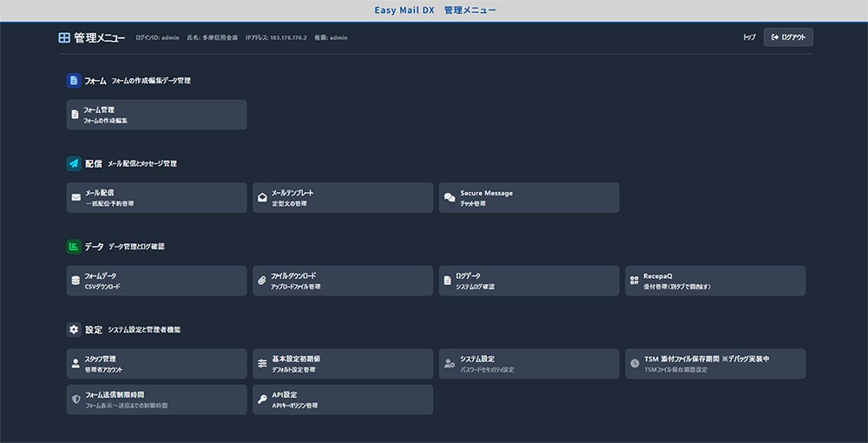The width and height of the screenshot is (868, 443).
Task: Go to the トップ link
Action: (749, 37)
